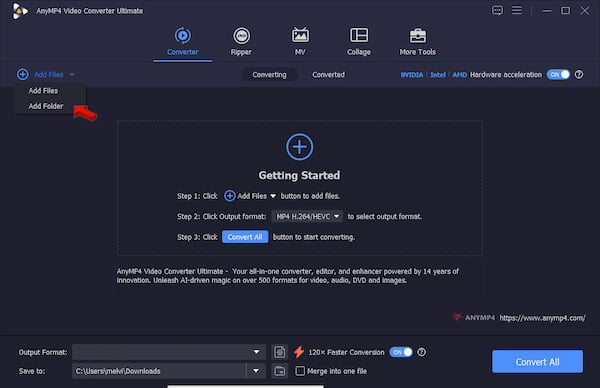
Task: Click the Add Files plus icon in toolbar
Action: click(x=23, y=74)
